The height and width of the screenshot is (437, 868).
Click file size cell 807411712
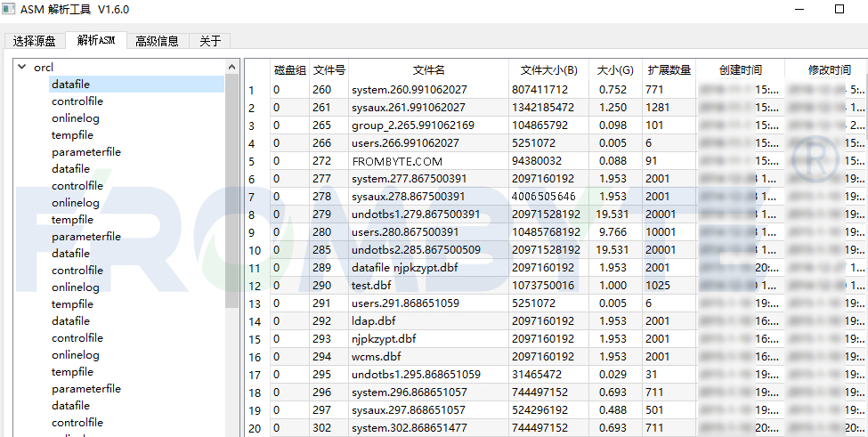pyautogui.click(x=548, y=90)
